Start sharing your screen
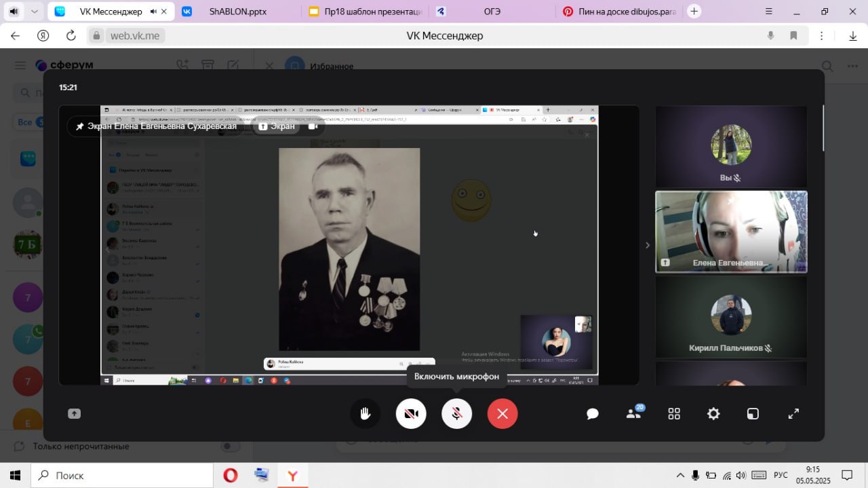 (x=74, y=413)
